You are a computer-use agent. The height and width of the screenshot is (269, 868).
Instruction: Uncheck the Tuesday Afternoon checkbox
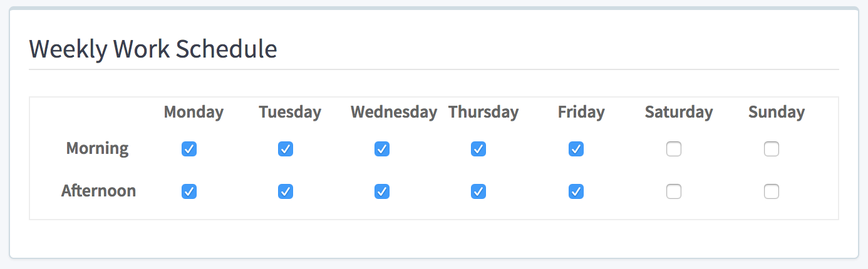point(286,191)
